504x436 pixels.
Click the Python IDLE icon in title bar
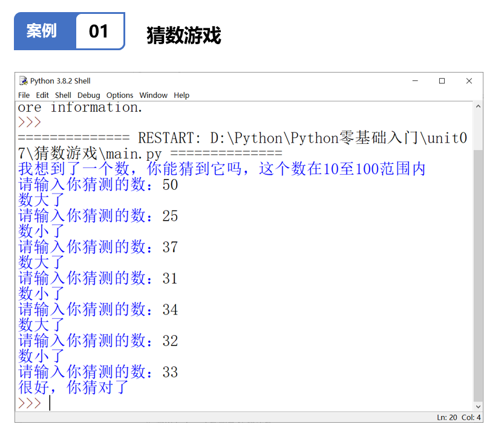click(24, 80)
